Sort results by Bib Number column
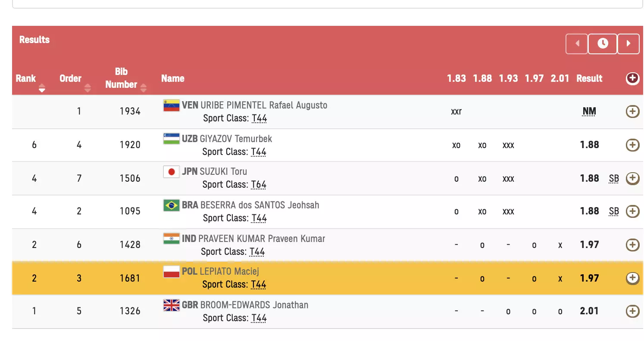The image size is (644, 341). pos(144,89)
